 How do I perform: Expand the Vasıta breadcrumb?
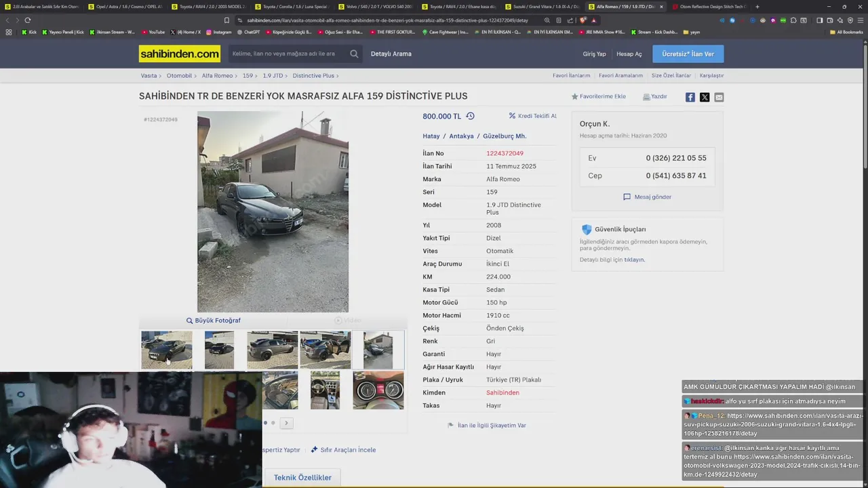point(151,76)
